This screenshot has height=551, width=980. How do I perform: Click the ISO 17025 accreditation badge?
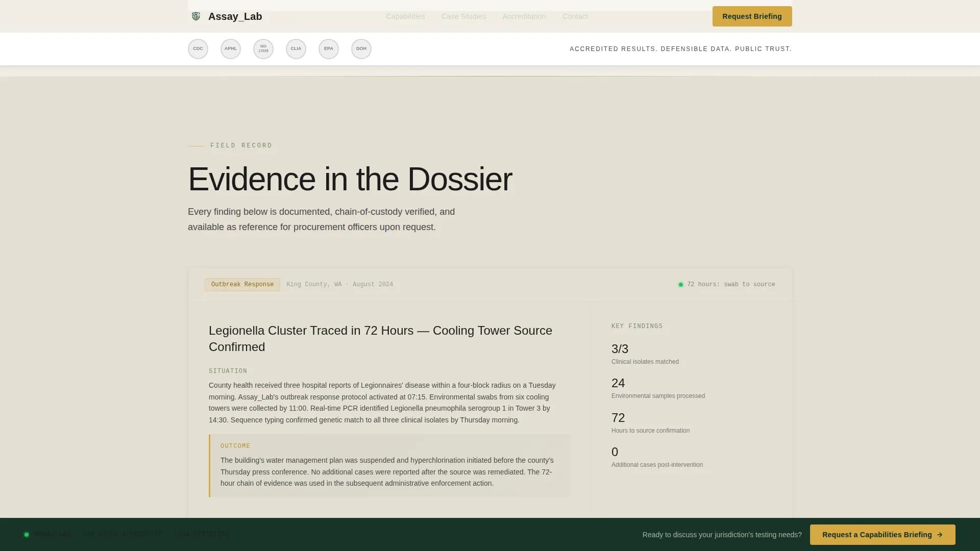point(263,49)
